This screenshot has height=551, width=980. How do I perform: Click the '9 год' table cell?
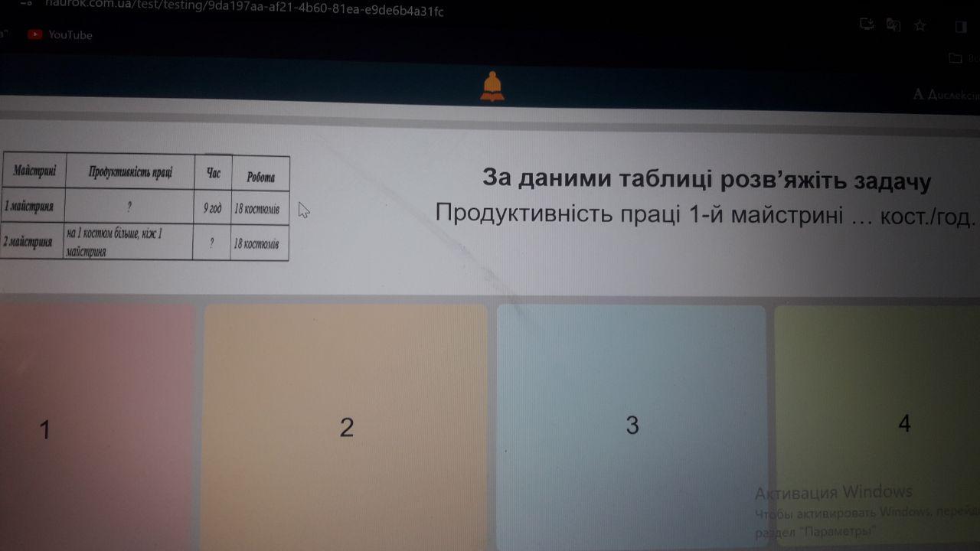[211, 207]
